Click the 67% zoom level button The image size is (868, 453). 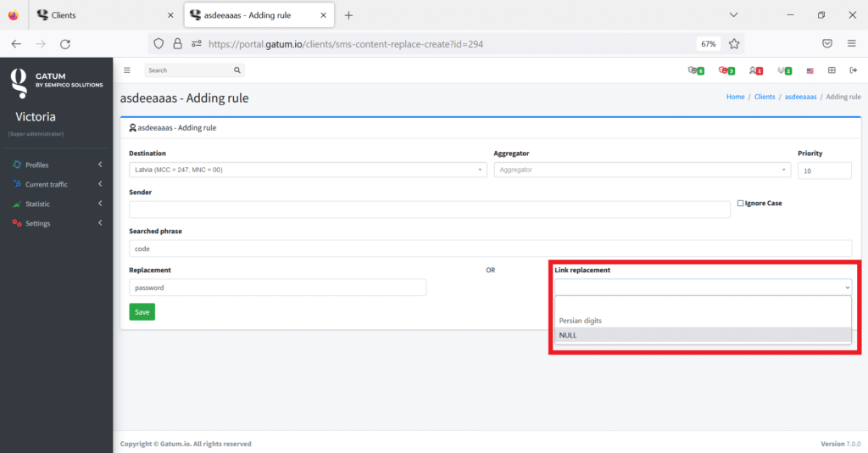coord(709,44)
